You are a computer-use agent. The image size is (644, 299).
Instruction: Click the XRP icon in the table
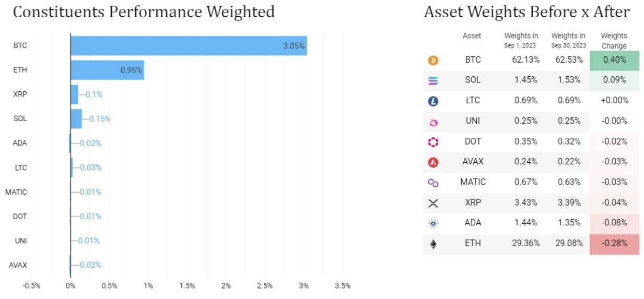coord(433,204)
